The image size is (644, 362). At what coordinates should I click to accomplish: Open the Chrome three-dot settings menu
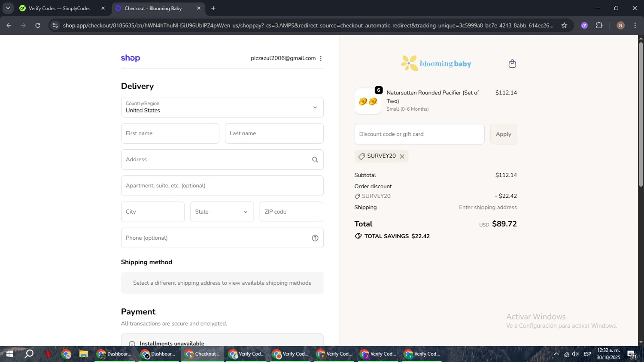pos(635,25)
